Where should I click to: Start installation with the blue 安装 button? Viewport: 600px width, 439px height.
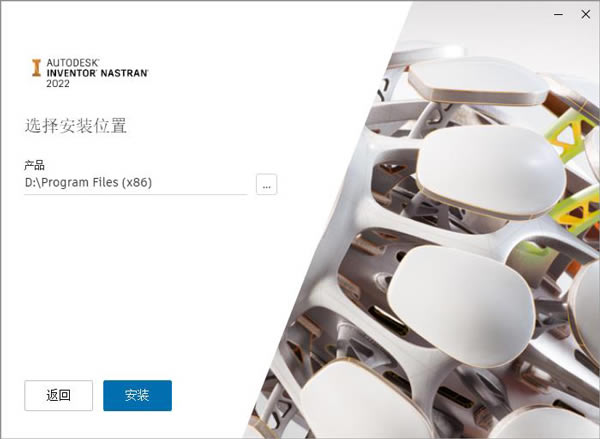(137, 395)
